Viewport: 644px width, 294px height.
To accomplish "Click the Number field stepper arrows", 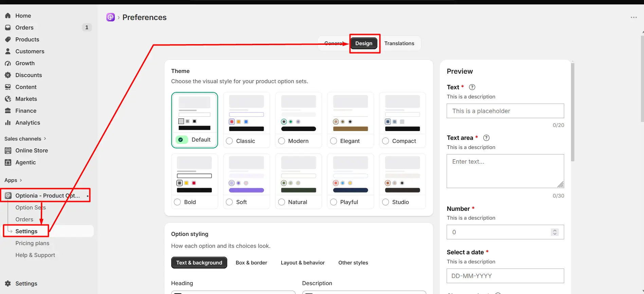I will 555,232.
